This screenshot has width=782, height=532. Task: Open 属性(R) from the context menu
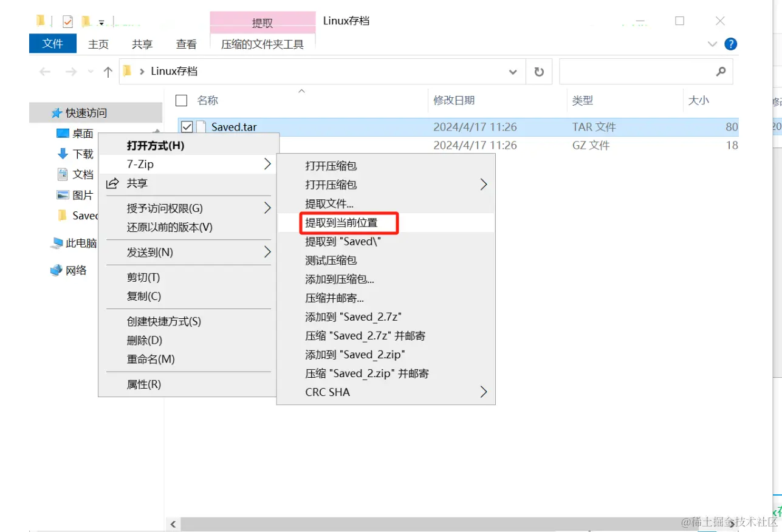[144, 384]
